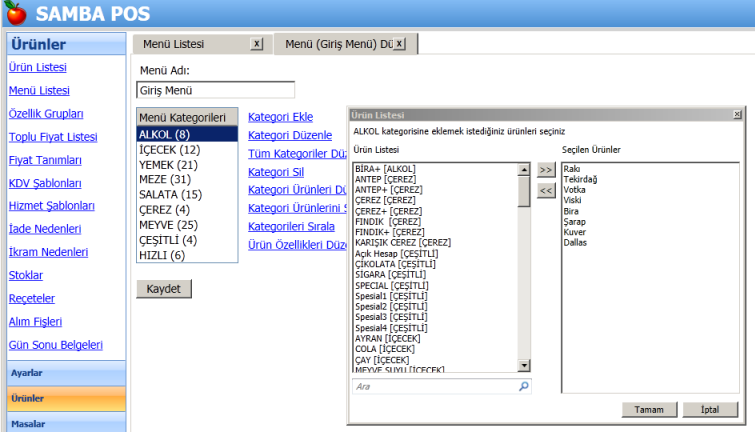755x432 pixels.
Task: Open Toplu Fiyat Listesi link
Action: coord(53,137)
